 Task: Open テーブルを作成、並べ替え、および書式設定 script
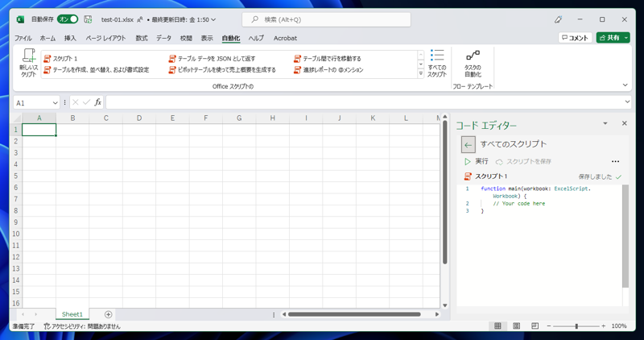97,70
